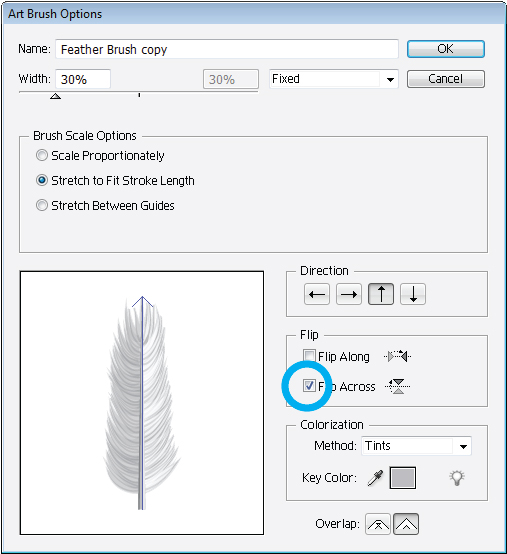Screen dimensions: 507x554
Task: Select Stretch Between Guides radio option
Action: point(42,205)
